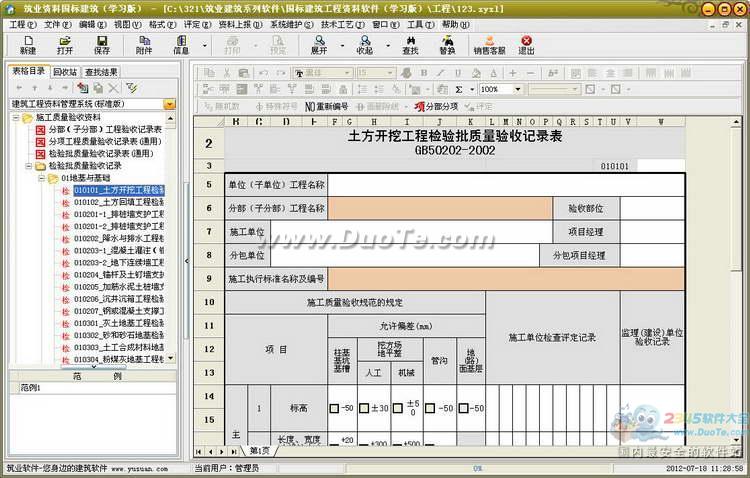The image size is (750, 478).
Task: Collapse the 检验批质量验收记录 tree node
Action: 29,166
